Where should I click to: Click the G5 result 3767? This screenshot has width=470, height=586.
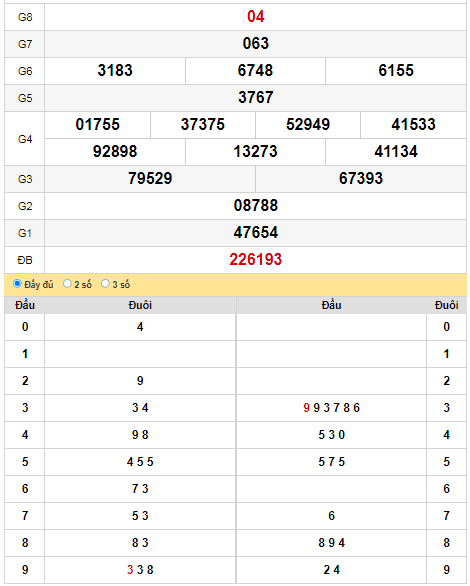coord(256,97)
